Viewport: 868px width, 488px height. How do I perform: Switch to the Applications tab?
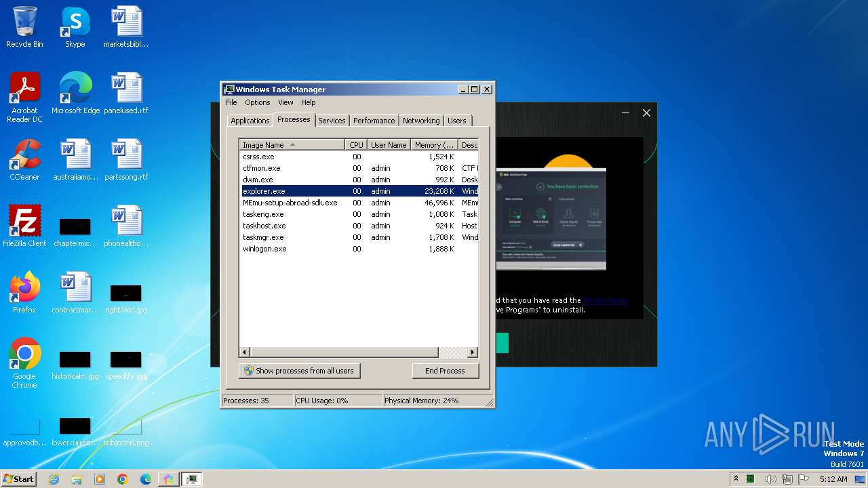point(250,121)
